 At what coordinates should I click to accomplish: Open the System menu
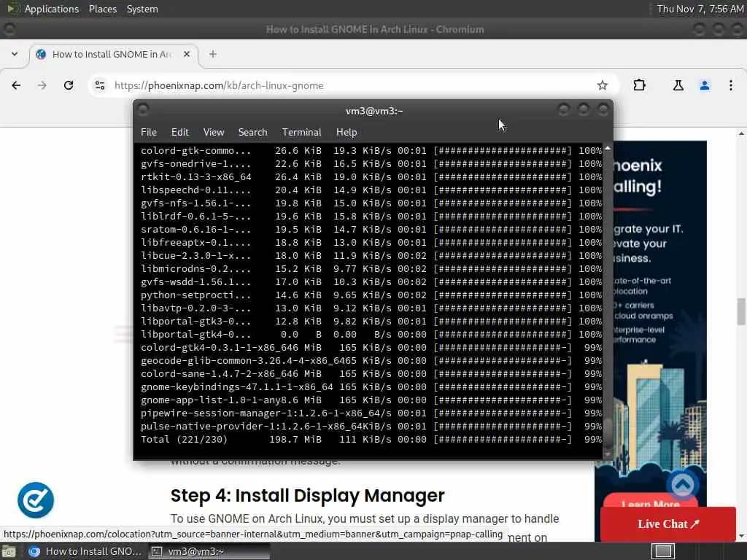click(142, 9)
